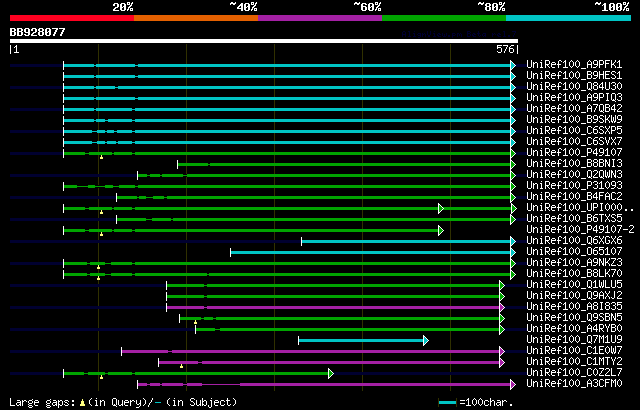Viewport: 640px width, 410px height.
Task: Open hit UniRef100_A9PFK1
Action: pyautogui.click(x=574, y=64)
